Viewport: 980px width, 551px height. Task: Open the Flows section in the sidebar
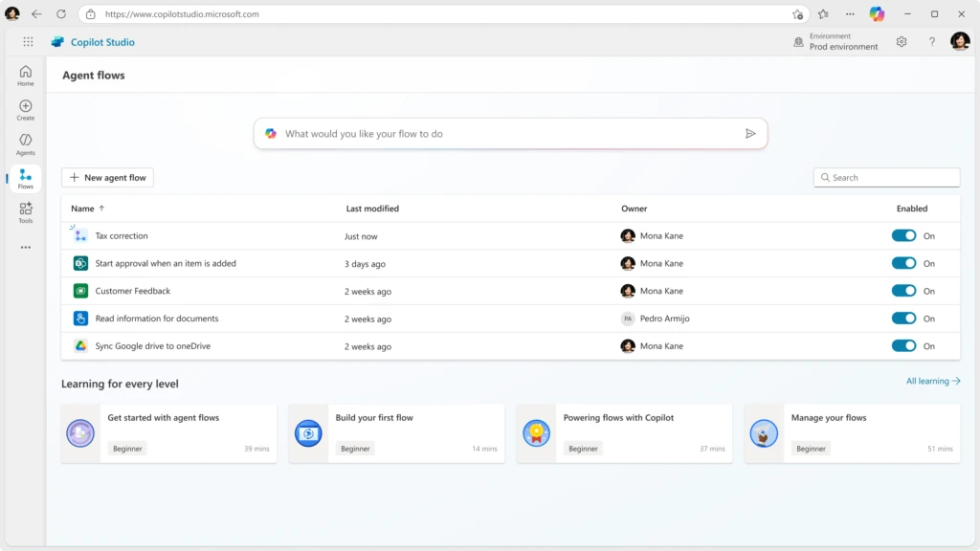click(25, 178)
